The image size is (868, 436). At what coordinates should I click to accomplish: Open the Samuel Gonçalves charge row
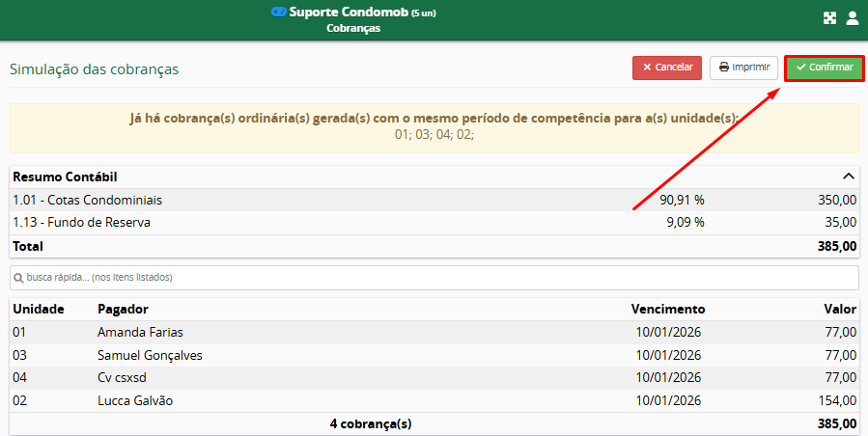150,355
